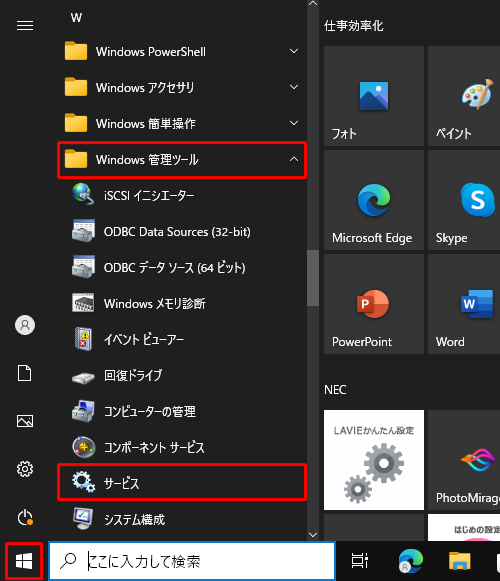Open ODBC Data Sources (32-bit)
Viewport: 500px width, 581px height.
click(x=182, y=232)
